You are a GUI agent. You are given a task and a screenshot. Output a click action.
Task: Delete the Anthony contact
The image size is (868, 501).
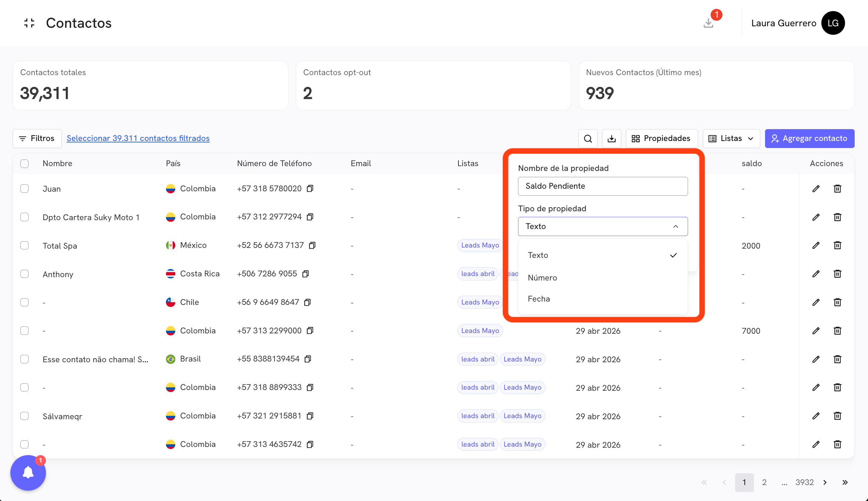tap(837, 274)
